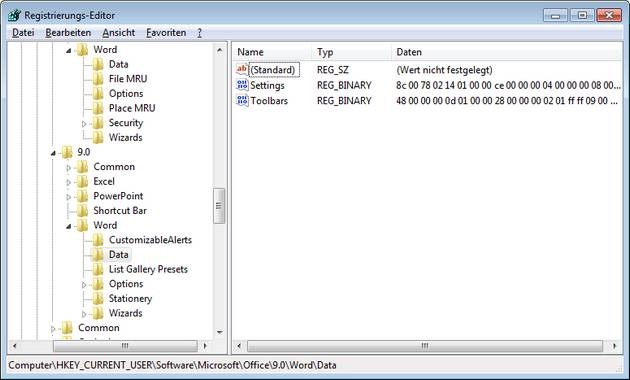Expand the Security key
This screenshot has width=630, height=380.
(x=84, y=124)
